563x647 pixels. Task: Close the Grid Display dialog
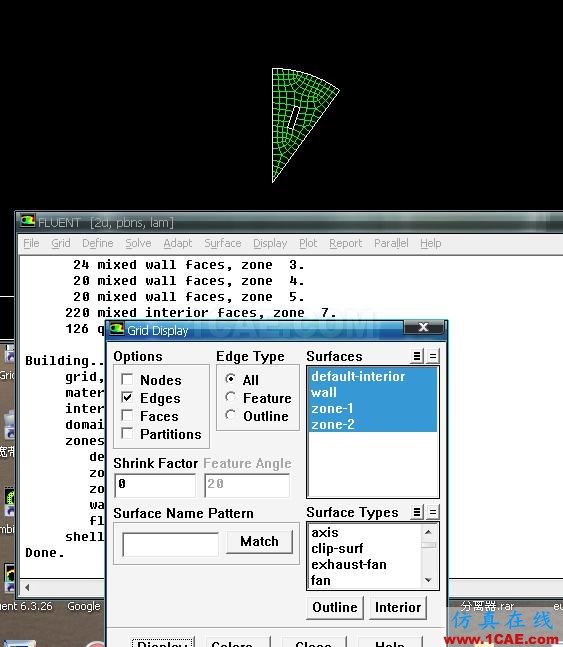pos(423,327)
